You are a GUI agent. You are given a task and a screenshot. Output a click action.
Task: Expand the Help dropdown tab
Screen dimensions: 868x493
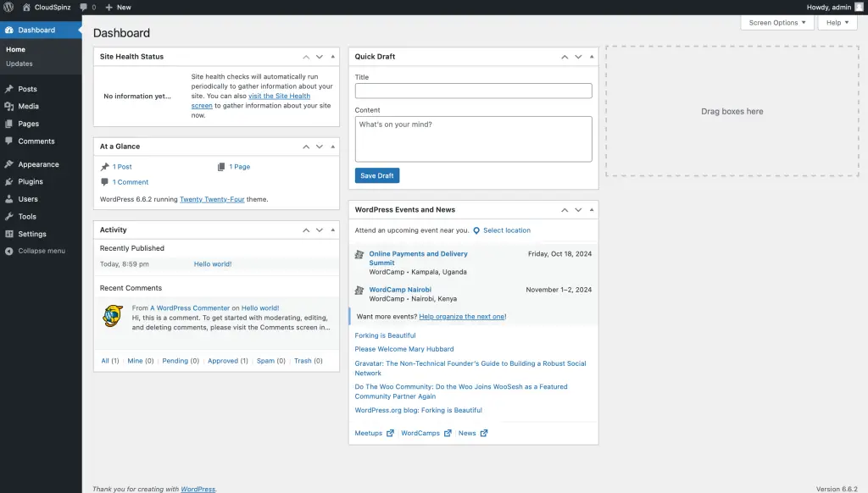point(837,23)
